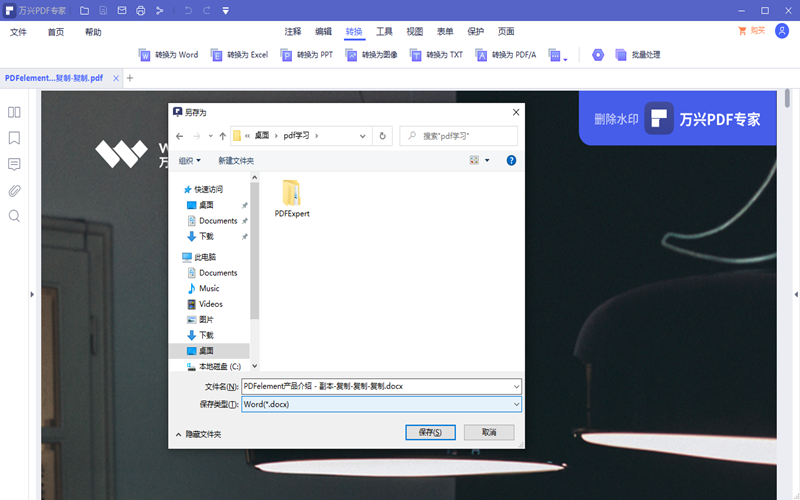
Task: Select Videos in navigation tree
Action: tap(205, 304)
